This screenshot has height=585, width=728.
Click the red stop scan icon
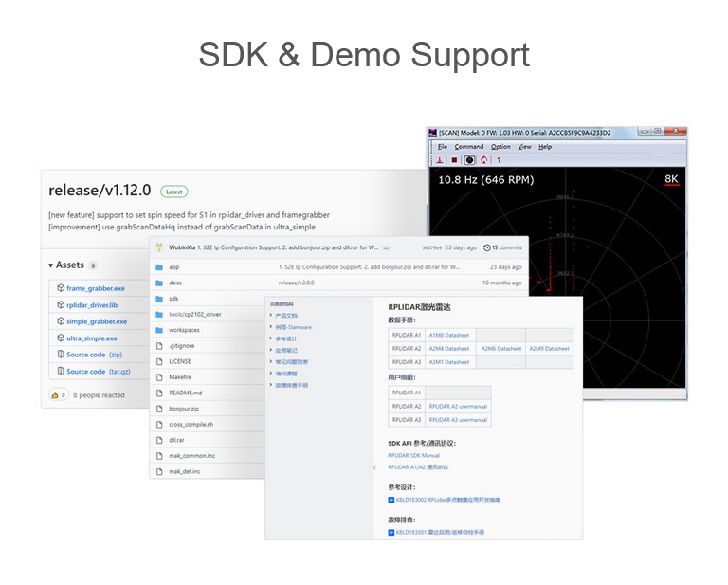455,160
